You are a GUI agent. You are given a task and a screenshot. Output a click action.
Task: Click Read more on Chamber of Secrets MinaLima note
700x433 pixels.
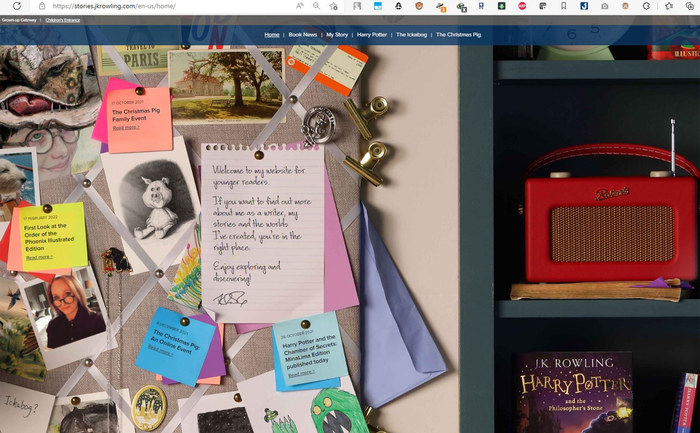tap(301, 373)
